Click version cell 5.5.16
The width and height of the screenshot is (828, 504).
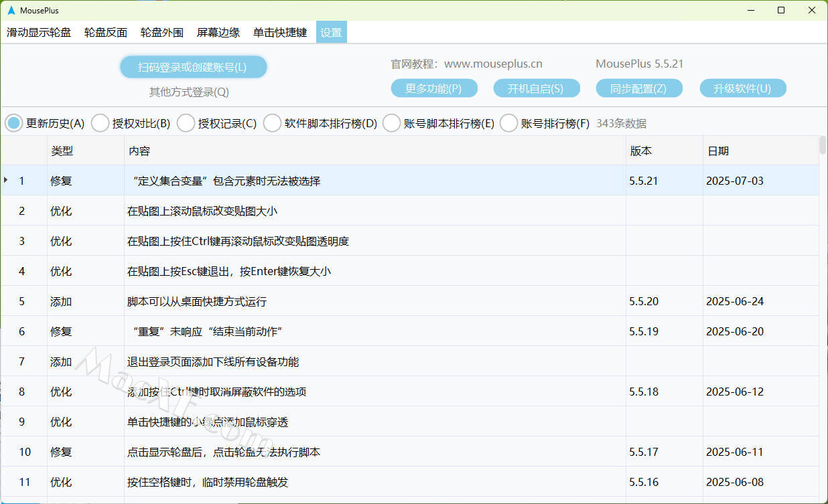[665, 482]
